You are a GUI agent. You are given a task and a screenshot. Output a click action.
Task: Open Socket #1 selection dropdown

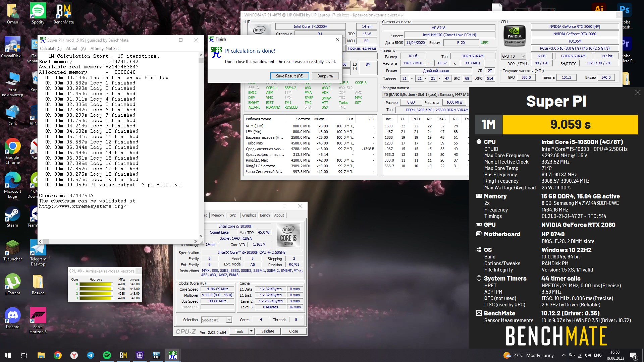(x=216, y=320)
